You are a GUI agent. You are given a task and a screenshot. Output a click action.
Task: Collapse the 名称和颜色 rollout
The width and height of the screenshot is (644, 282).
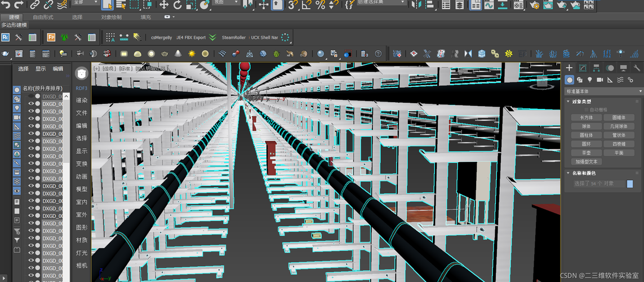click(569, 173)
